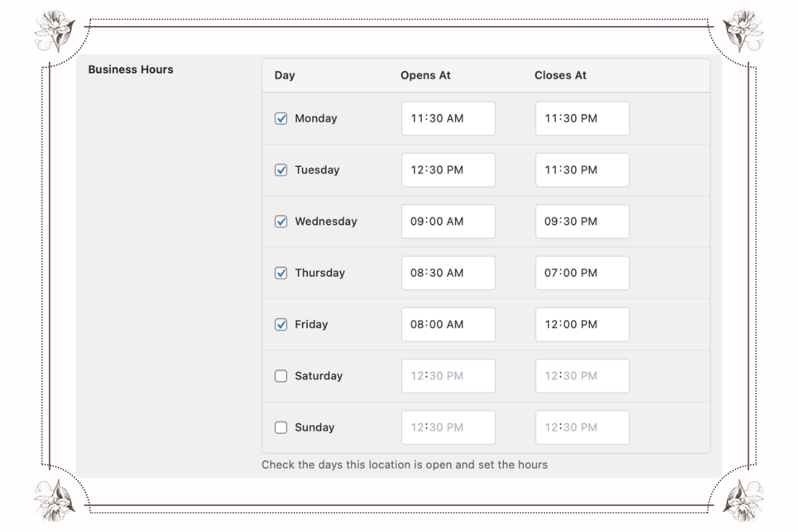Image resolution: width=798 pixels, height=532 pixels.
Task: Uncheck the Friday checkbox
Action: (281, 324)
